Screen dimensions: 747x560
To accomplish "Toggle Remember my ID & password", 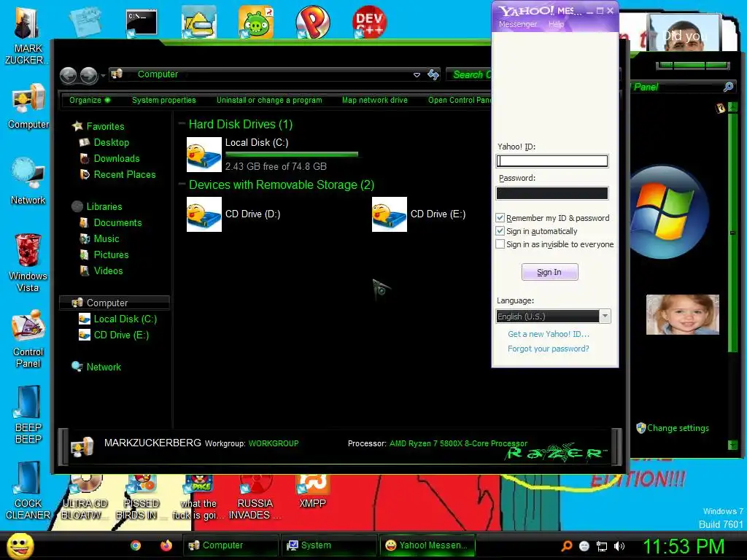I will tap(500, 217).
